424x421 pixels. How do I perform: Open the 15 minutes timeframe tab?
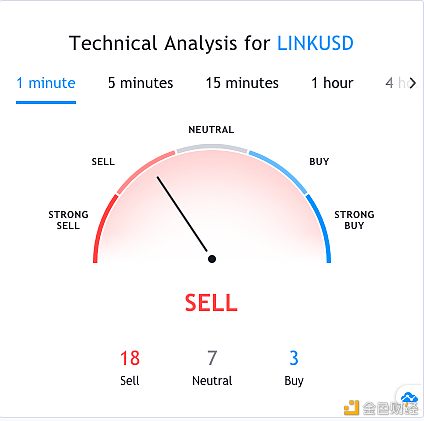click(242, 83)
